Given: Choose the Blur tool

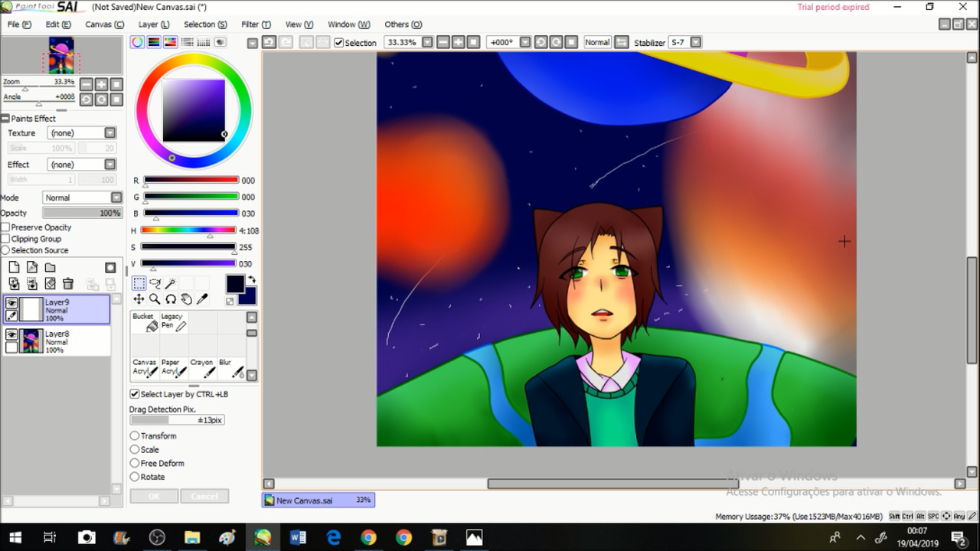Looking at the screenshot, I should click(231, 368).
